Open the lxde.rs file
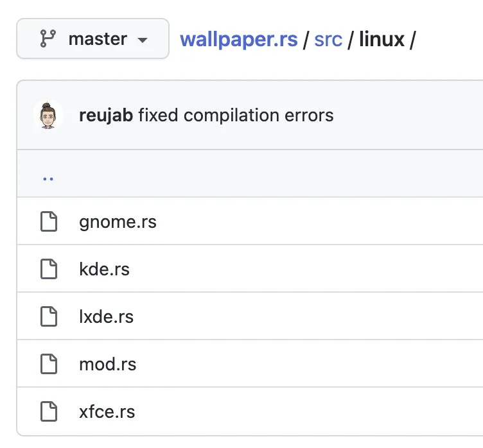The height and width of the screenshot is (448, 483). pos(106,317)
